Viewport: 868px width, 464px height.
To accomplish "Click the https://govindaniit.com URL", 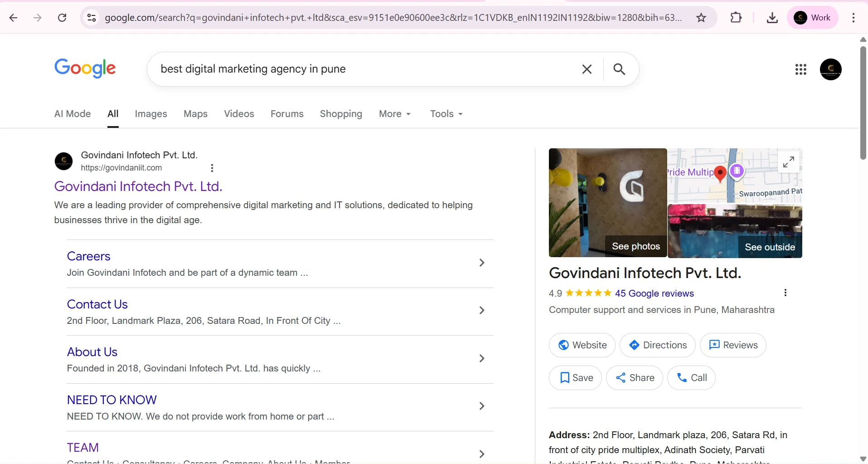I will pyautogui.click(x=121, y=168).
